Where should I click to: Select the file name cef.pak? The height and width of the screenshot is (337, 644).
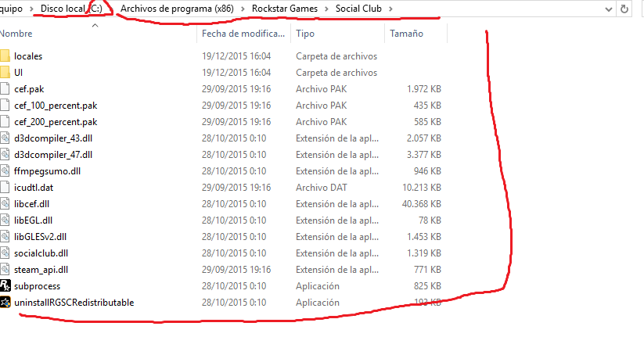(x=29, y=89)
